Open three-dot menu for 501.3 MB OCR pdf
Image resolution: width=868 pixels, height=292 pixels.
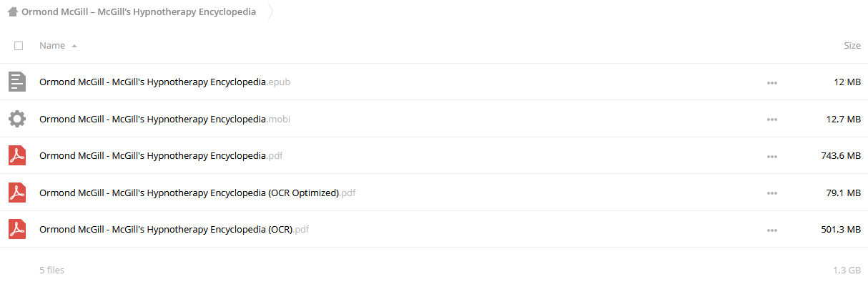pyautogui.click(x=771, y=230)
